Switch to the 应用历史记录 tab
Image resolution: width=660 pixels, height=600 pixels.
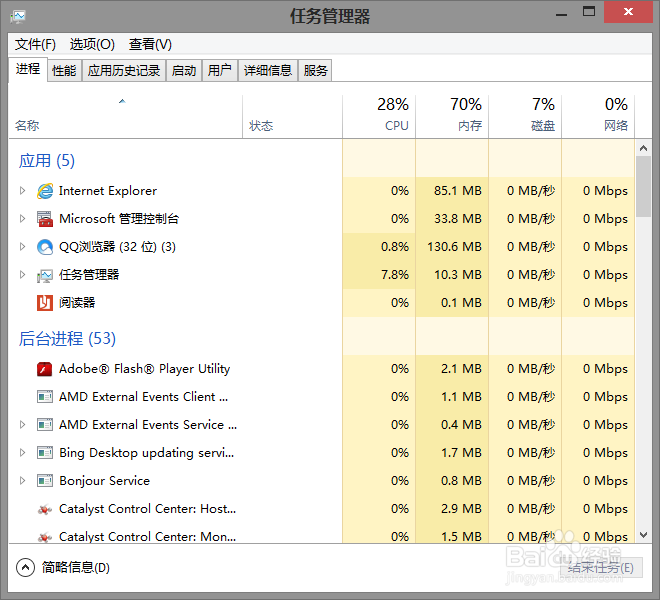pos(124,70)
